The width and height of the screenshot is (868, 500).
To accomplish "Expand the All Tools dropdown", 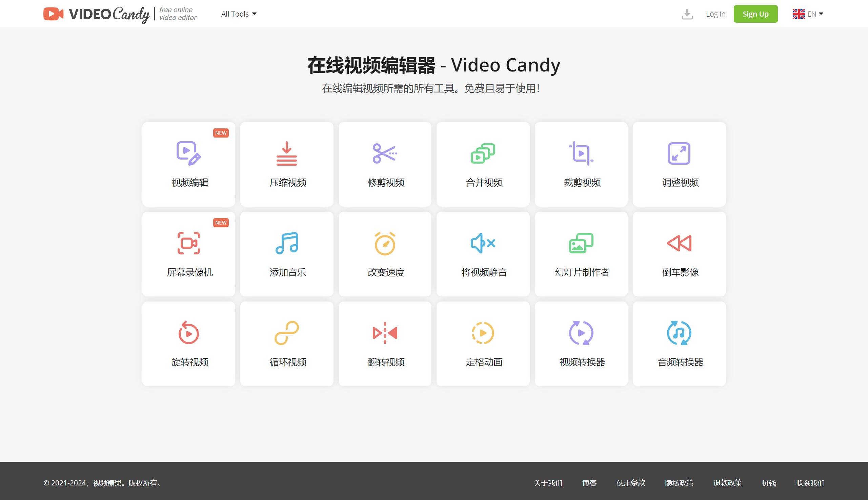I will pyautogui.click(x=238, y=14).
